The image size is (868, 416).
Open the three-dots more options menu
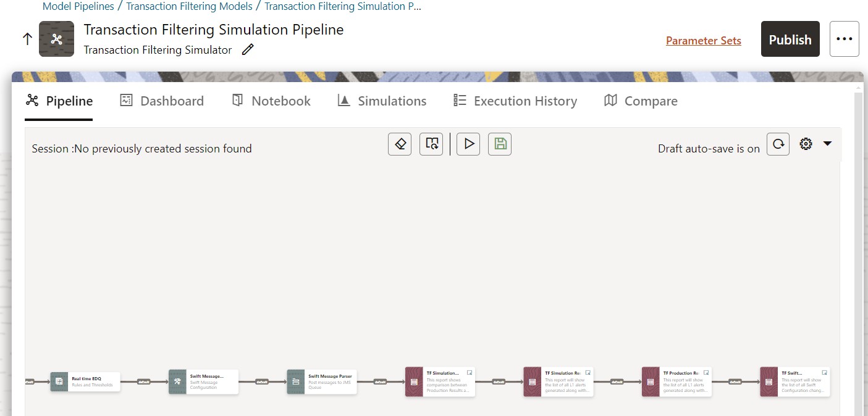click(844, 39)
